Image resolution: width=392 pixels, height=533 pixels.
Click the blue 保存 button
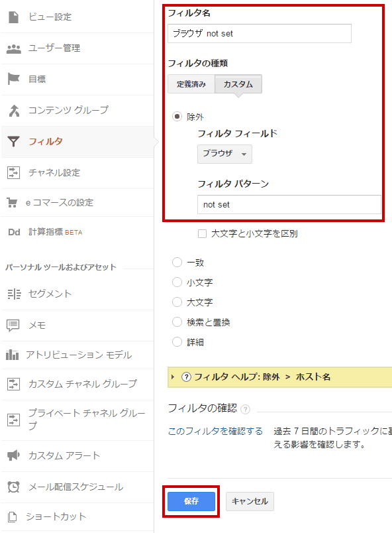point(191,501)
